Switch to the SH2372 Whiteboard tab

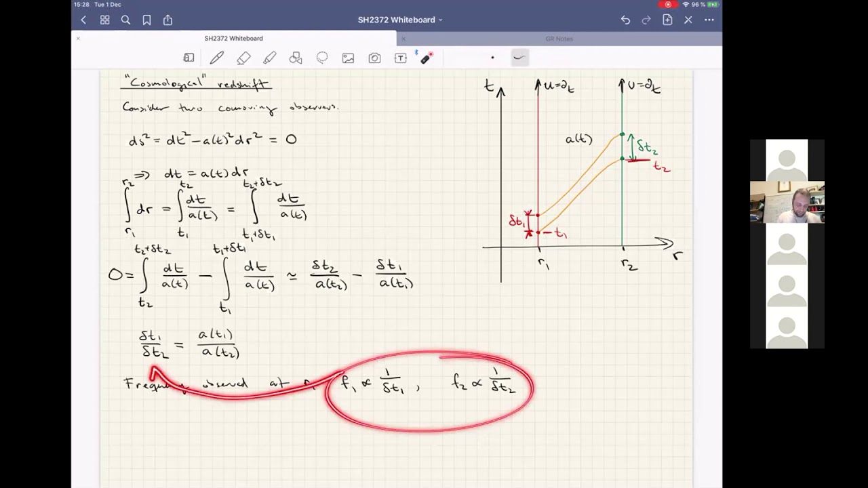click(234, 39)
